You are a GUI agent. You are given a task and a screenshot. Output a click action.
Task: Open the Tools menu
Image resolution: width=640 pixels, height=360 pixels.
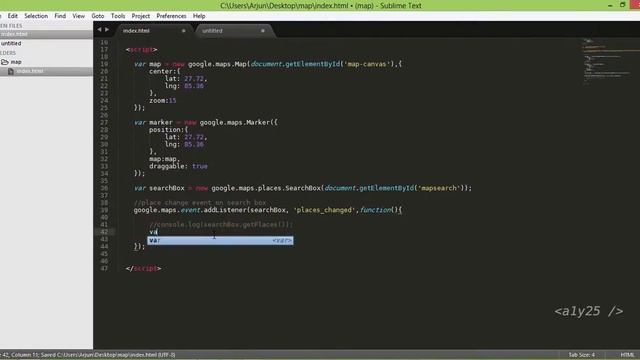118,16
